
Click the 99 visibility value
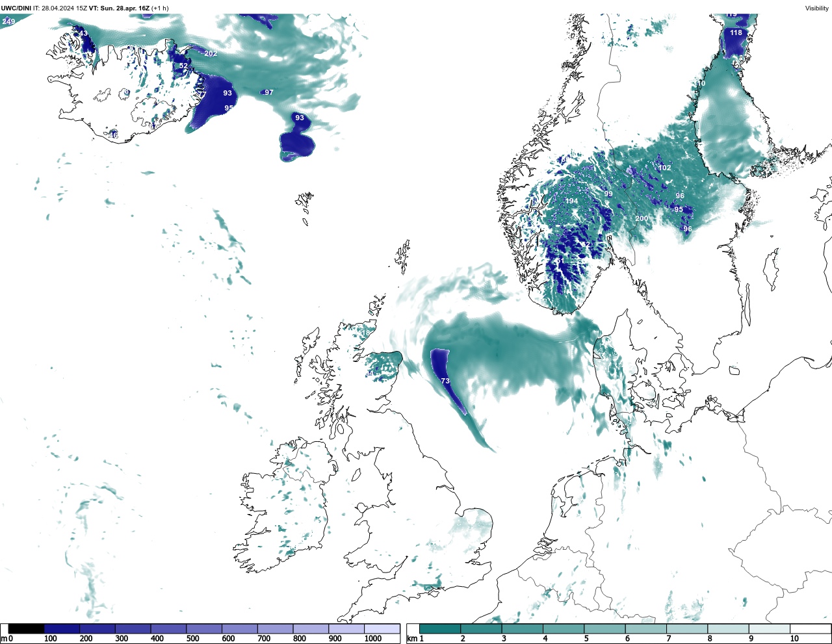[608, 194]
